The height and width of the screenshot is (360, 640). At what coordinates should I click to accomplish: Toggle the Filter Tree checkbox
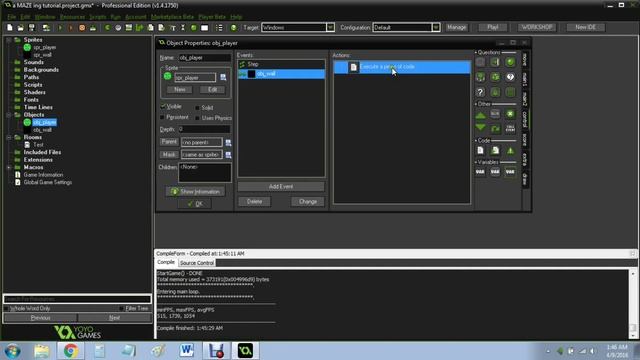pos(121,309)
